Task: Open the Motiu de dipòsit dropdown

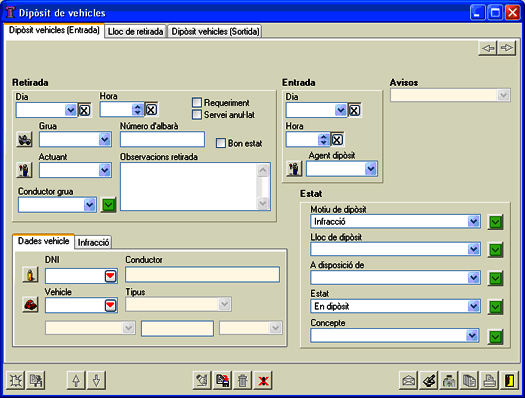Action: (x=473, y=221)
